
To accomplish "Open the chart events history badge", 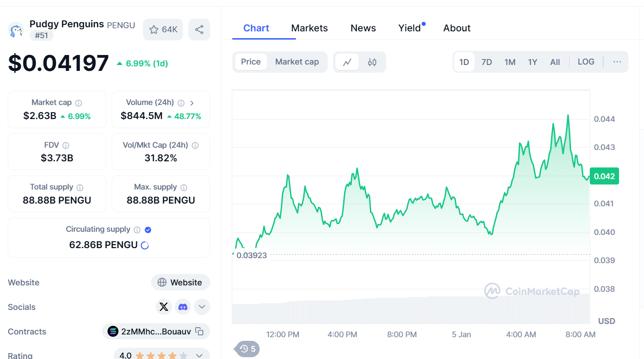I will (248, 349).
